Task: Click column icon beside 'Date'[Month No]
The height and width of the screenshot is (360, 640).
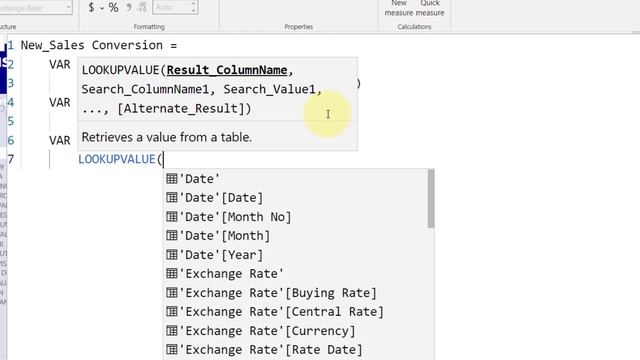Action: click(x=172, y=216)
